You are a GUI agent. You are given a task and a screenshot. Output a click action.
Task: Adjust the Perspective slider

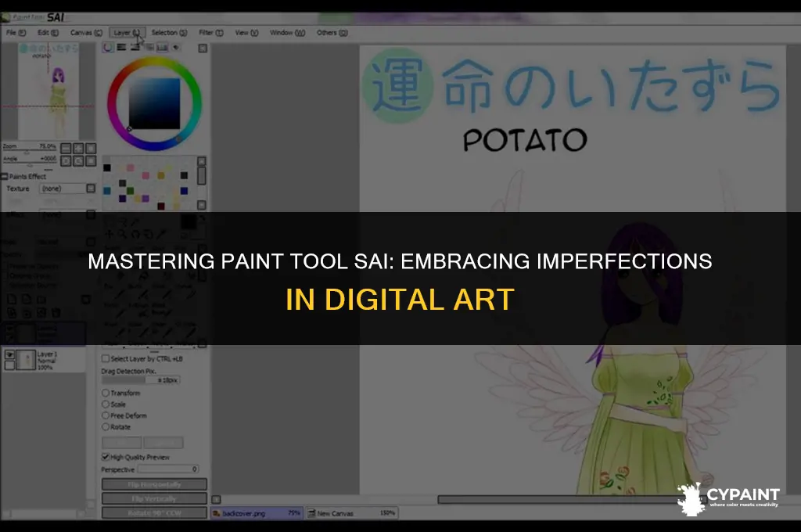(168, 469)
